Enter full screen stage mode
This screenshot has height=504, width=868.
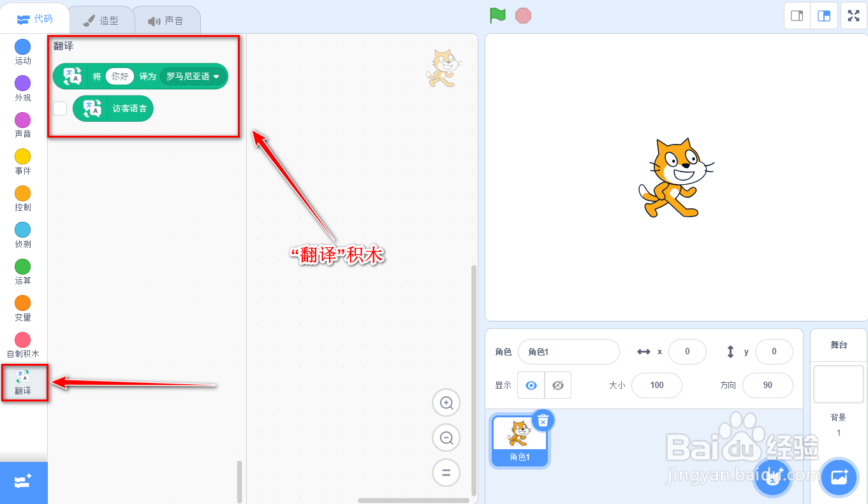click(x=853, y=16)
